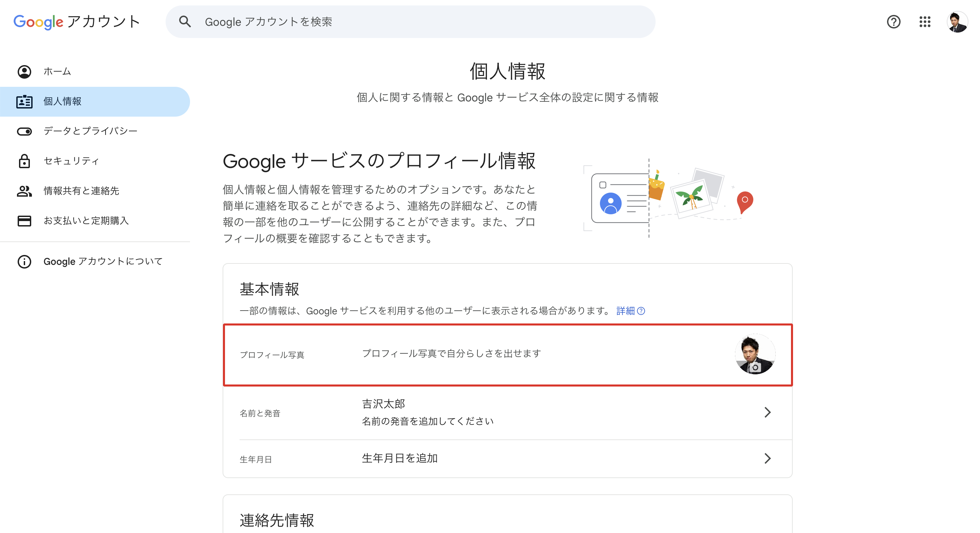
Task: Select 個人情報 in the sidebar
Action: [95, 101]
